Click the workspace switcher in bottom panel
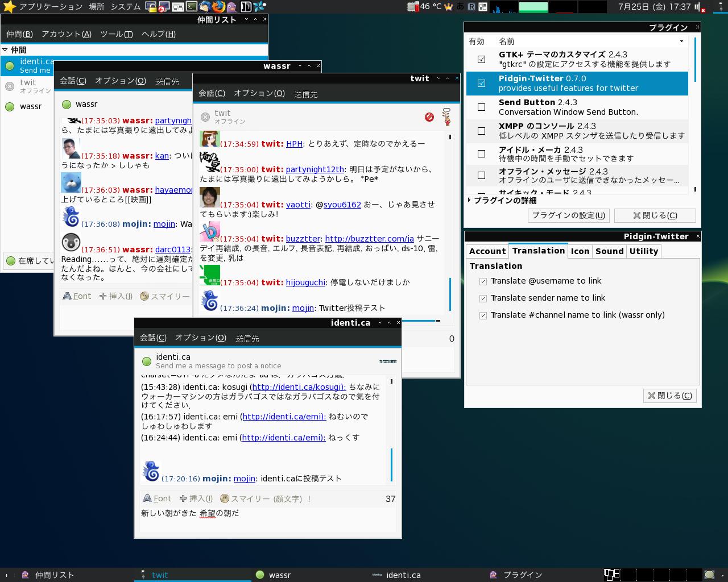 (652, 575)
